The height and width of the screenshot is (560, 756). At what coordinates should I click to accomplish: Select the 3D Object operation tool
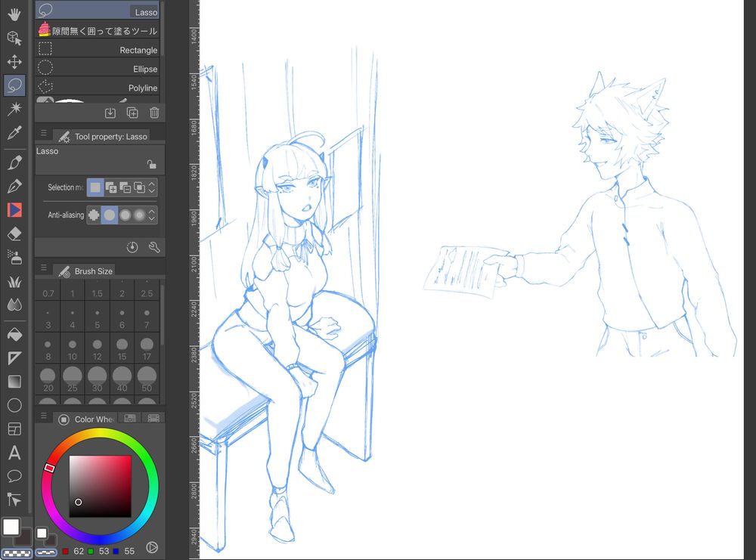[14, 38]
